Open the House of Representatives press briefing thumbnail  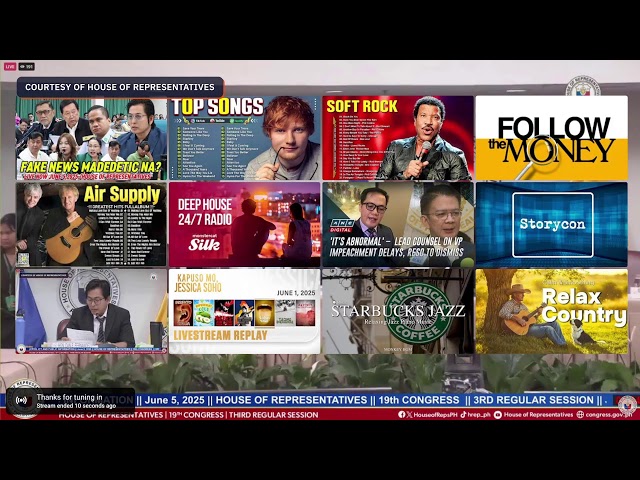(x=91, y=311)
